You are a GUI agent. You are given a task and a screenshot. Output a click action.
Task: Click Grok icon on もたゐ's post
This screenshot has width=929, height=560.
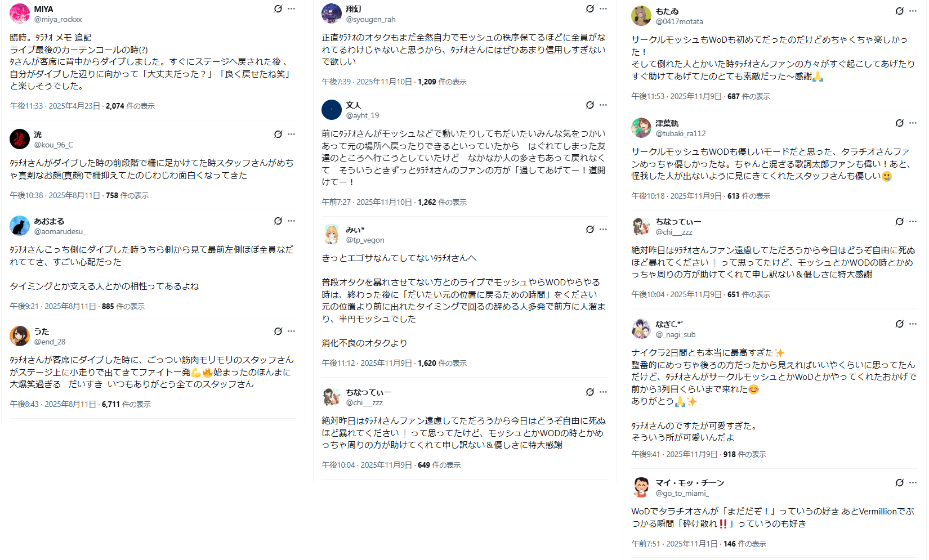coord(900,11)
